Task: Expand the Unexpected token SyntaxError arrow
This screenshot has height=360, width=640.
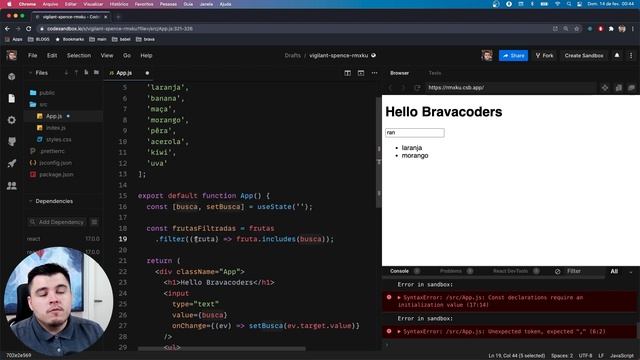Action: click(x=399, y=331)
